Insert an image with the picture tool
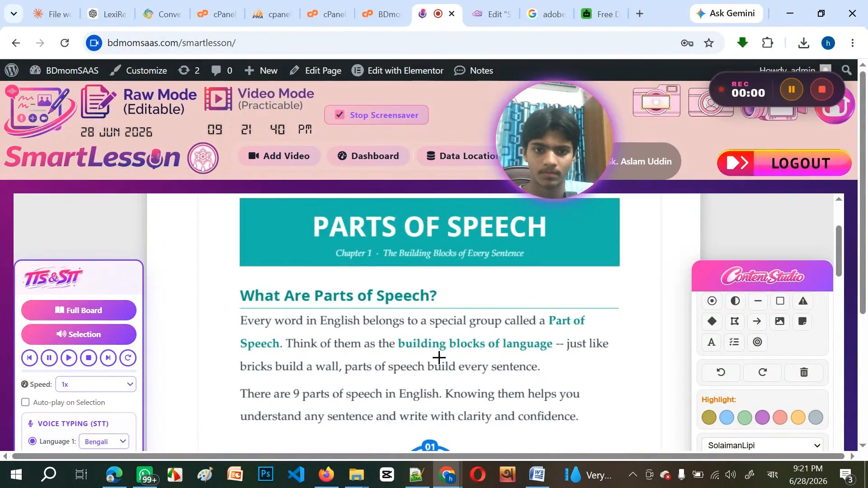 pos(780,321)
